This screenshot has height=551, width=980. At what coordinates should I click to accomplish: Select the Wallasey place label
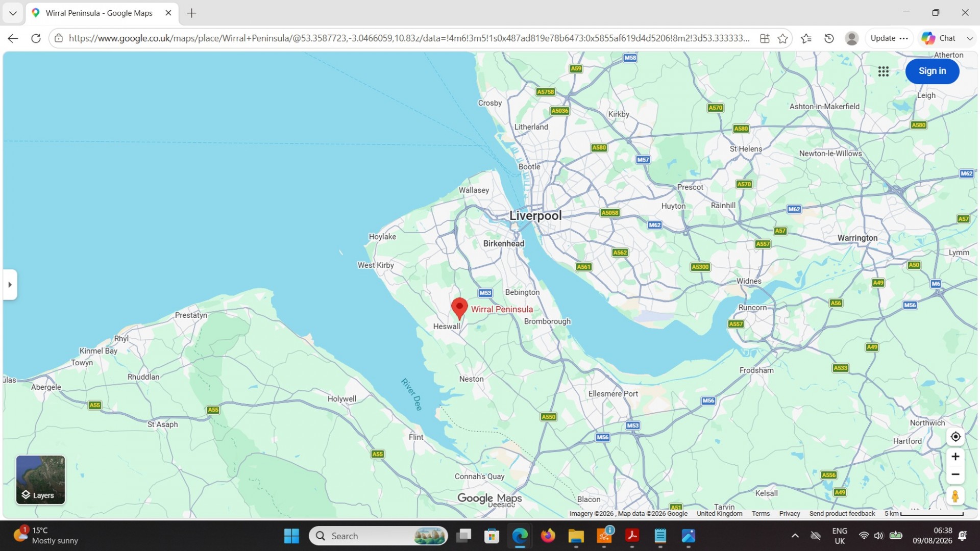[474, 190]
